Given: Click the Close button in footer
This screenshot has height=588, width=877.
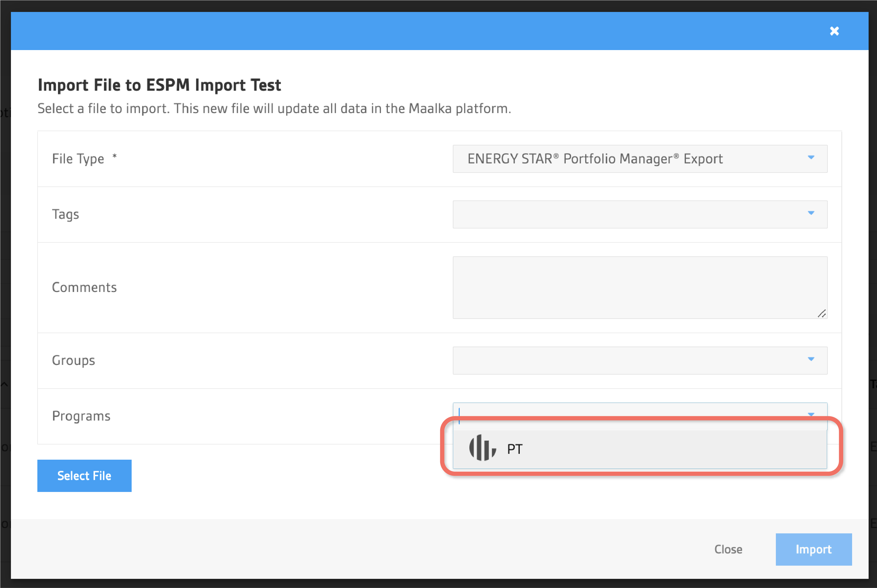Looking at the screenshot, I should click(728, 549).
